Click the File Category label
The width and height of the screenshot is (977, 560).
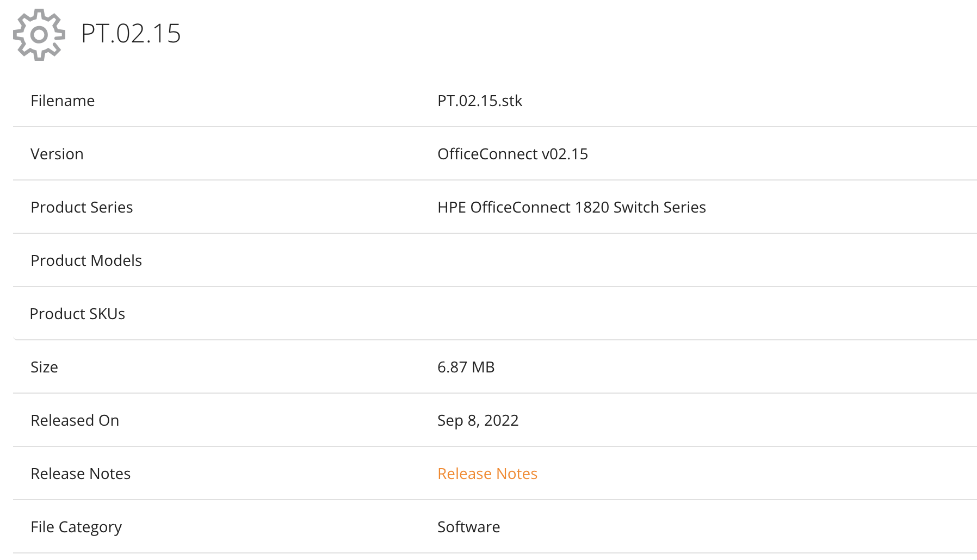tap(76, 527)
